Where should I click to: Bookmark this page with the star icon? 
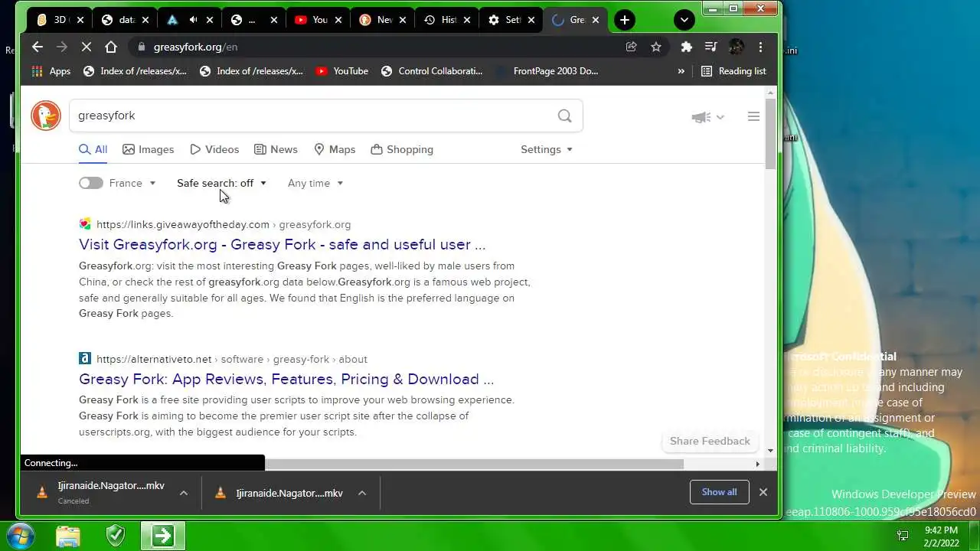click(656, 47)
